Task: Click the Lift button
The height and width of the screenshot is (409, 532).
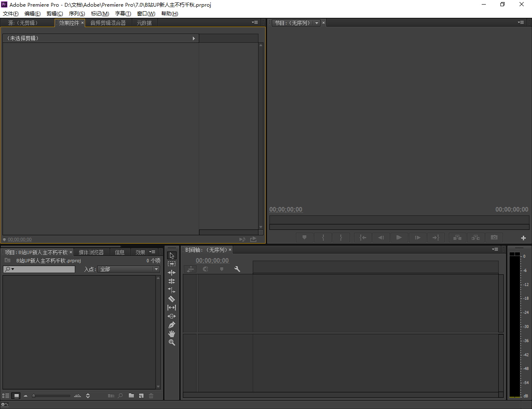Action: click(457, 237)
